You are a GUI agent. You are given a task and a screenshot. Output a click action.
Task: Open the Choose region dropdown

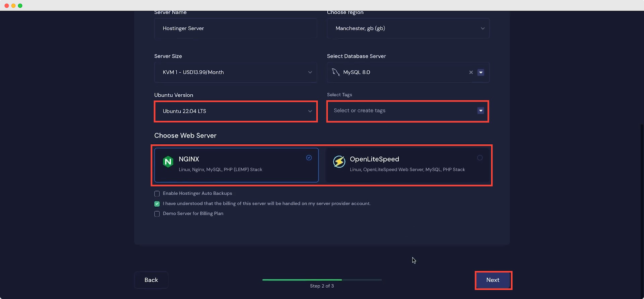point(408,28)
